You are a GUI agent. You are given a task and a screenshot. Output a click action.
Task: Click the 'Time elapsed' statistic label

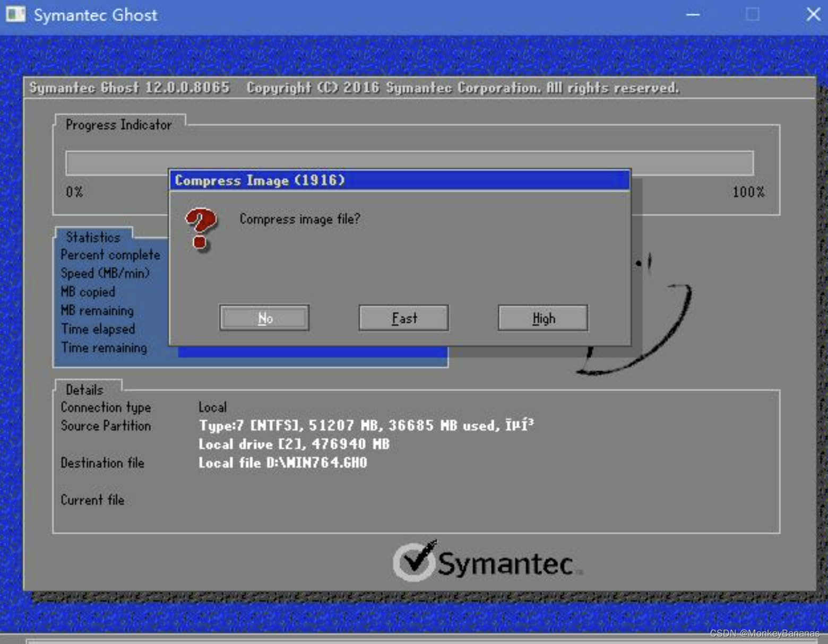(x=98, y=329)
